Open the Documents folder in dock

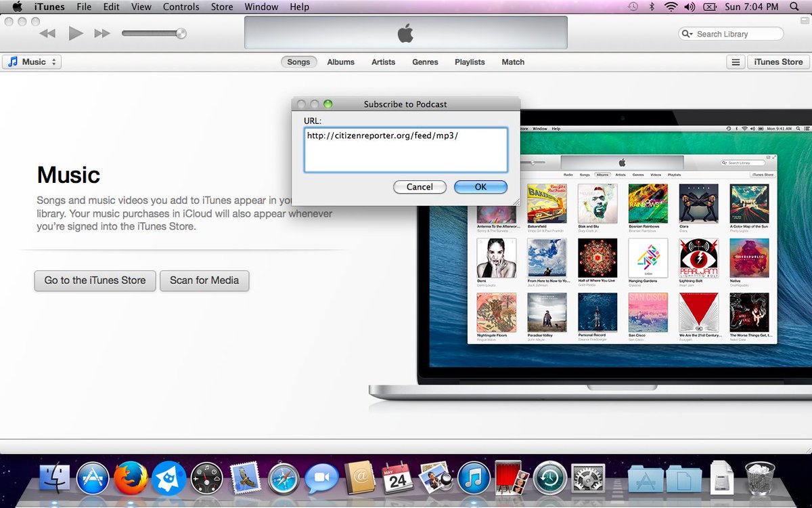[x=683, y=480]
